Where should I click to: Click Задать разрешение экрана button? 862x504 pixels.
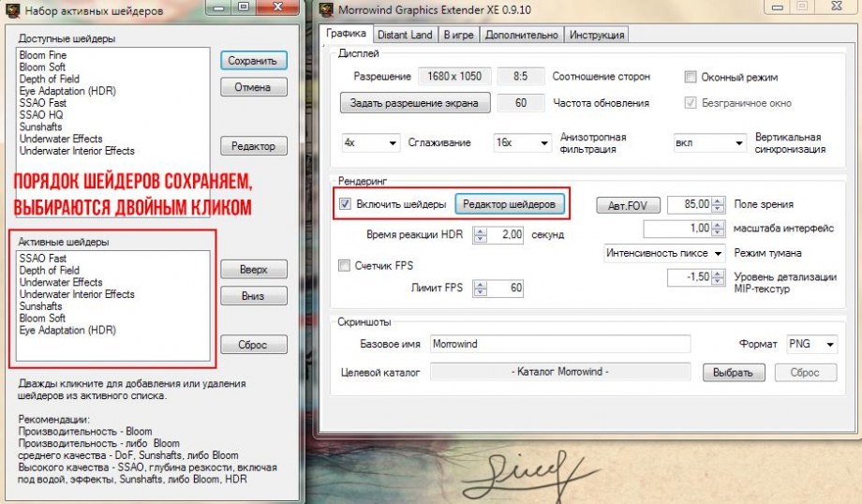pyautogui.click(x=414, y=103)
